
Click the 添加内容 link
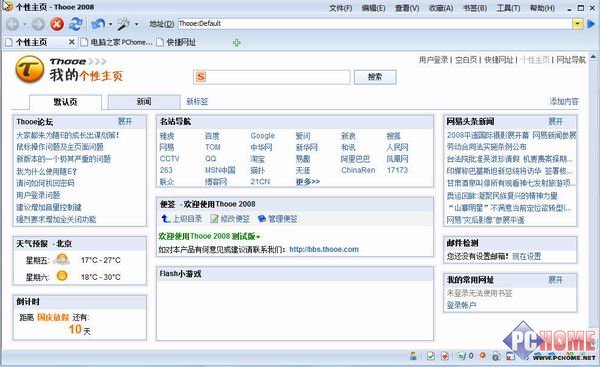click(564, 101)
